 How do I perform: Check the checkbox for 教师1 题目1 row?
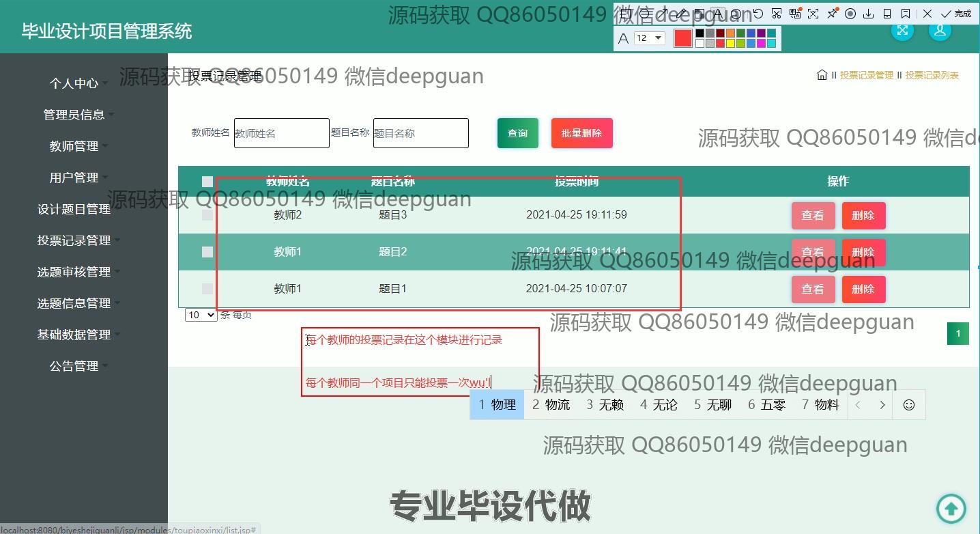pos(207,289)
